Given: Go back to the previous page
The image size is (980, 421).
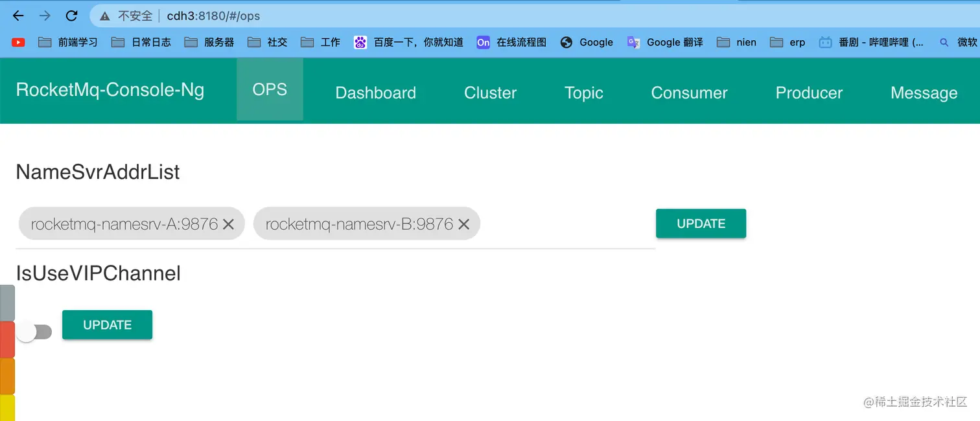Looking at the screenshot, I should 18,16.
